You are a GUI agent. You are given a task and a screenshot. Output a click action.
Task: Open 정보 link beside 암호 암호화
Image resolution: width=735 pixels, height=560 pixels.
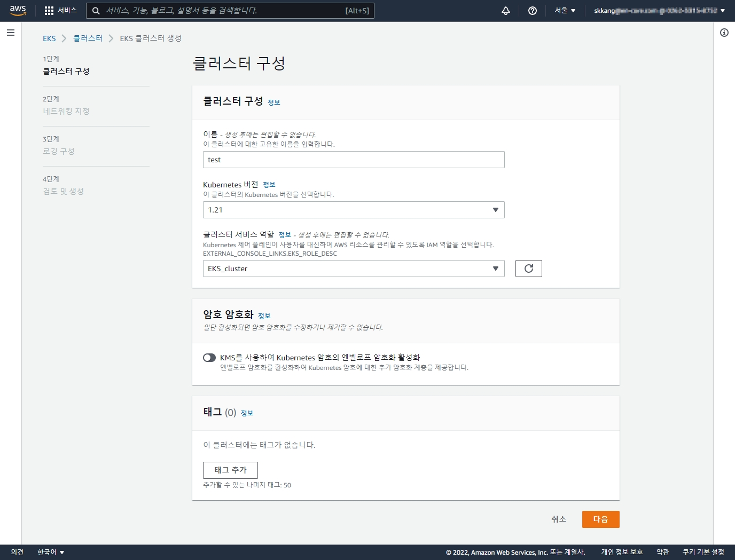pyautogui.click(x=264, y=316)
